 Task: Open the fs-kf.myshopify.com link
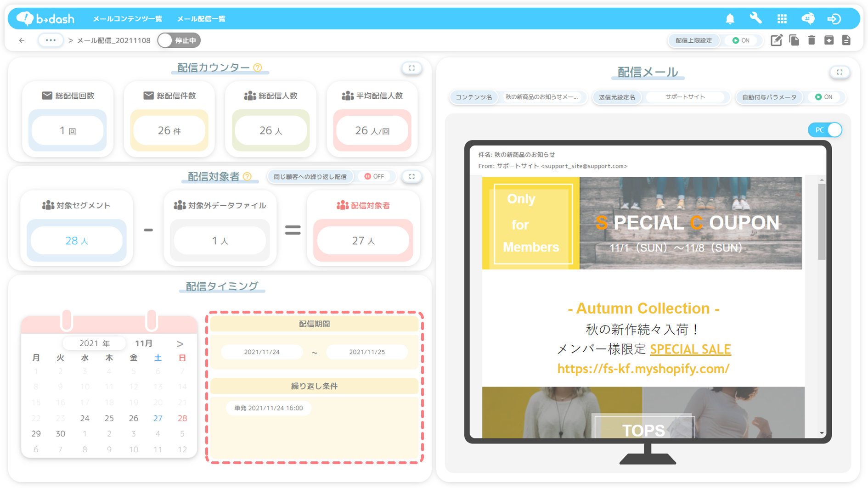[643, 369]
